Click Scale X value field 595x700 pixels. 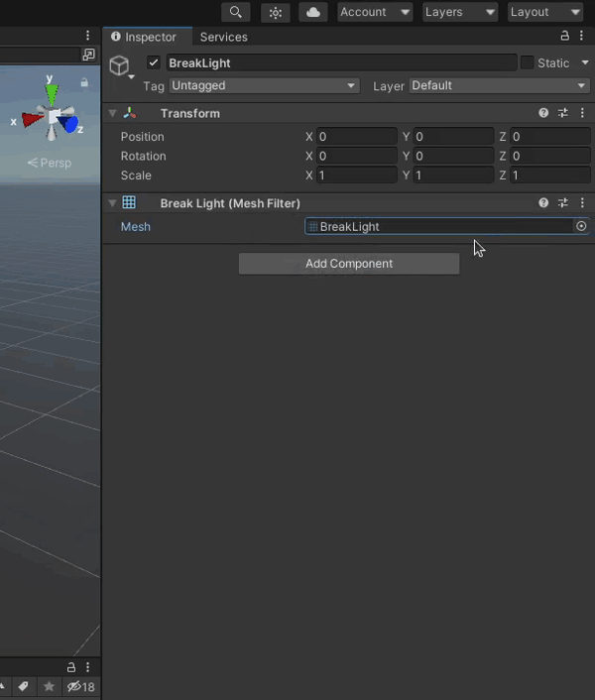(357, 175)
